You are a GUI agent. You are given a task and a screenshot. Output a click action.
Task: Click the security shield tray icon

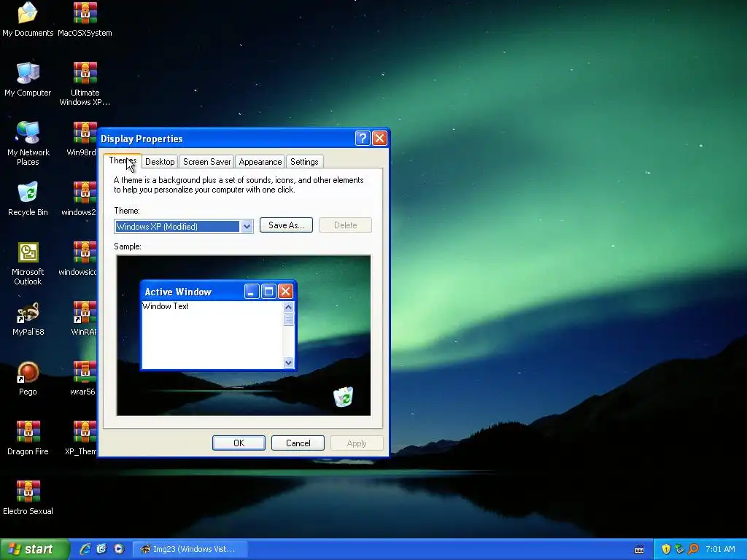[x=666, y=549]
